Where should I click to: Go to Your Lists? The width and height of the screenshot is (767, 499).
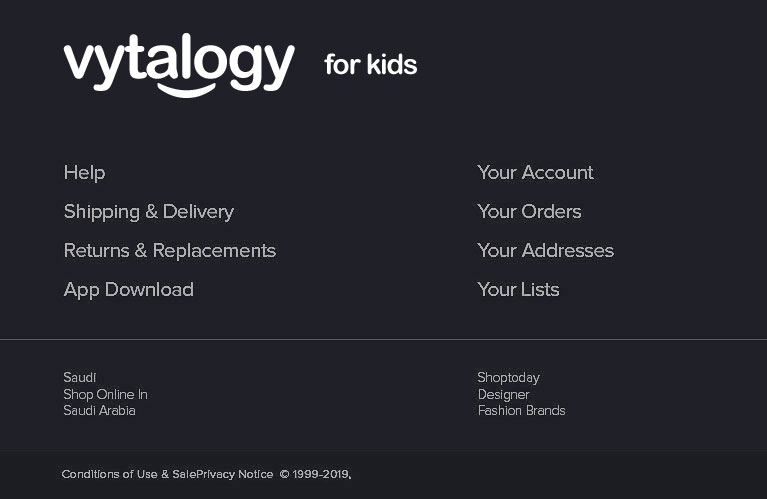click(x=518, y=290)
